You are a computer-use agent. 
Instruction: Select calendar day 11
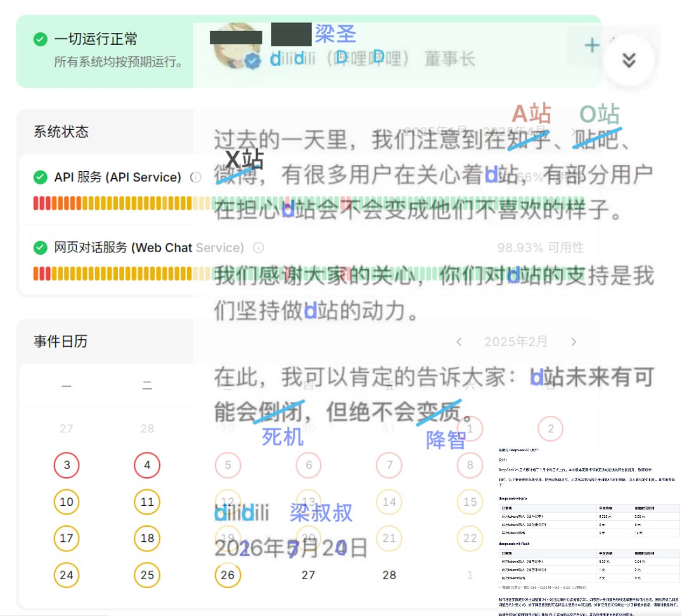point(147,501)
